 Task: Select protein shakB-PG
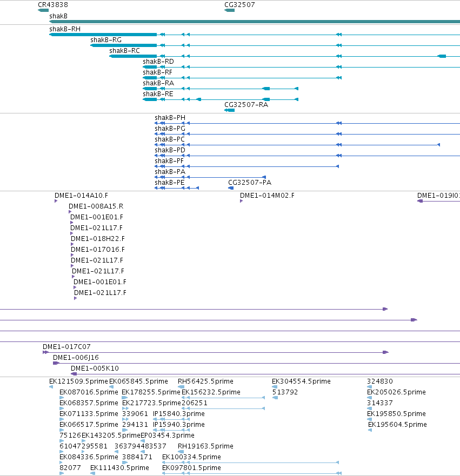(307, 134)
